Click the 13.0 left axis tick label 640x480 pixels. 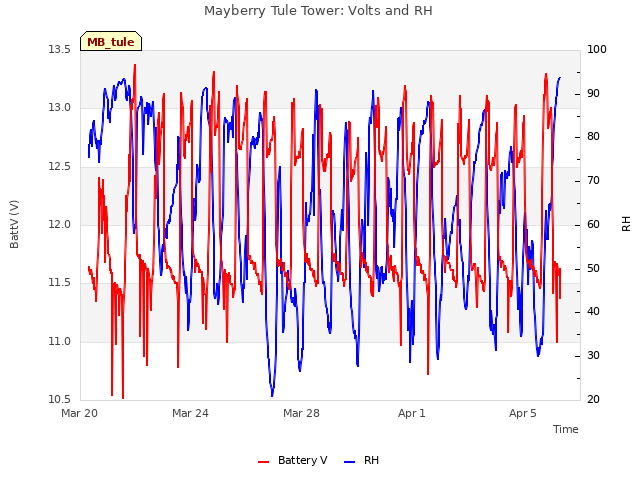60,108
